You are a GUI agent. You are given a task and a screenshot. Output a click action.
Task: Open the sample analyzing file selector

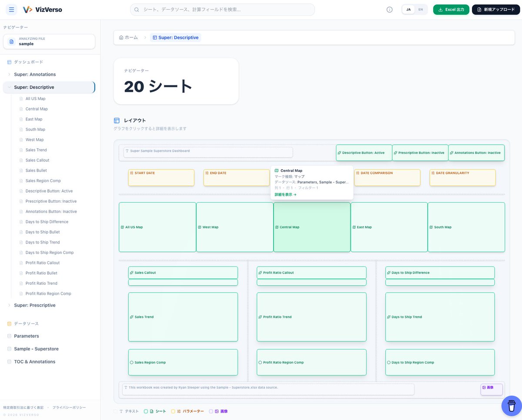click(x=49, y=41)
